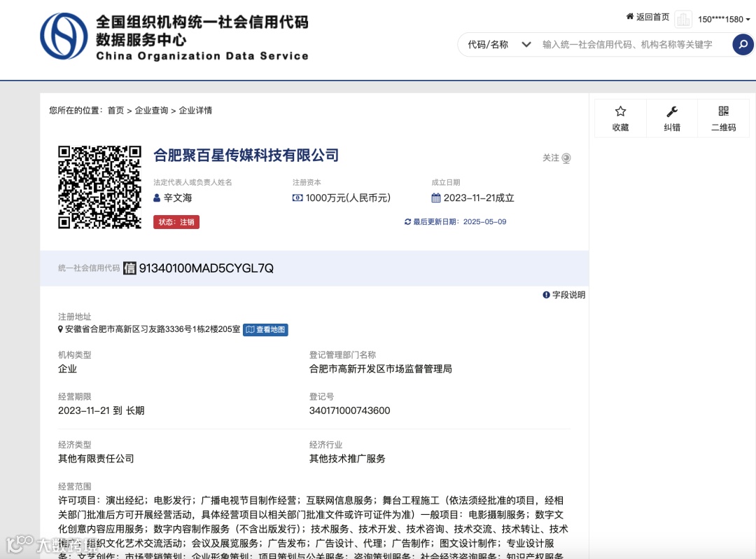The width and height of the screenshot is (756, 559).
Task: Open the 代码/名称 search type dropdown
Action: click(x=499, y=44)
